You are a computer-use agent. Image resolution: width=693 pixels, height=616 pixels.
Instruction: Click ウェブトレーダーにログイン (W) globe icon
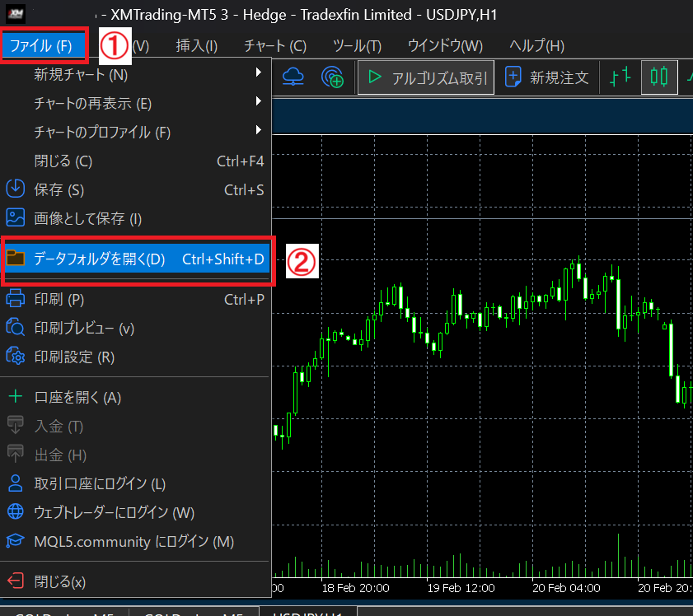point(16,512)
